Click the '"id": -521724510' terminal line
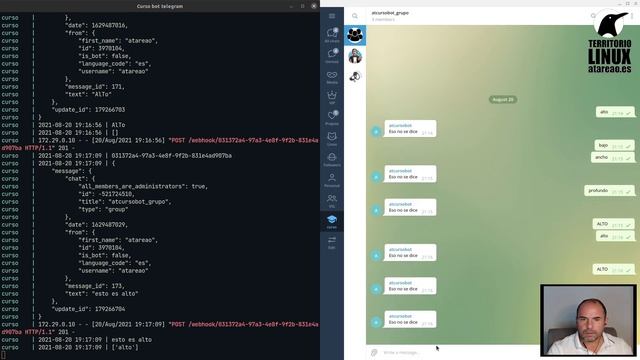 106,194
